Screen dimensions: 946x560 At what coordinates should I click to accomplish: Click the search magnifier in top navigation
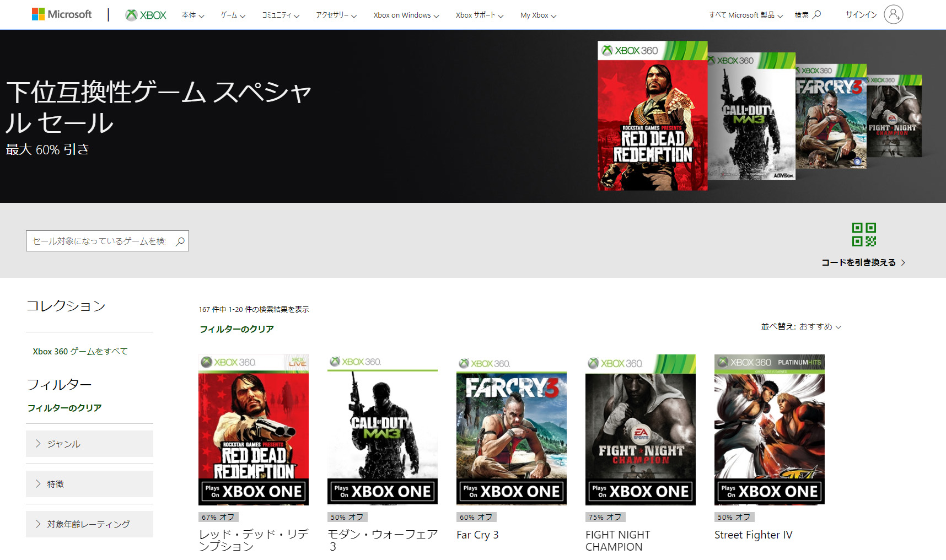817,15
